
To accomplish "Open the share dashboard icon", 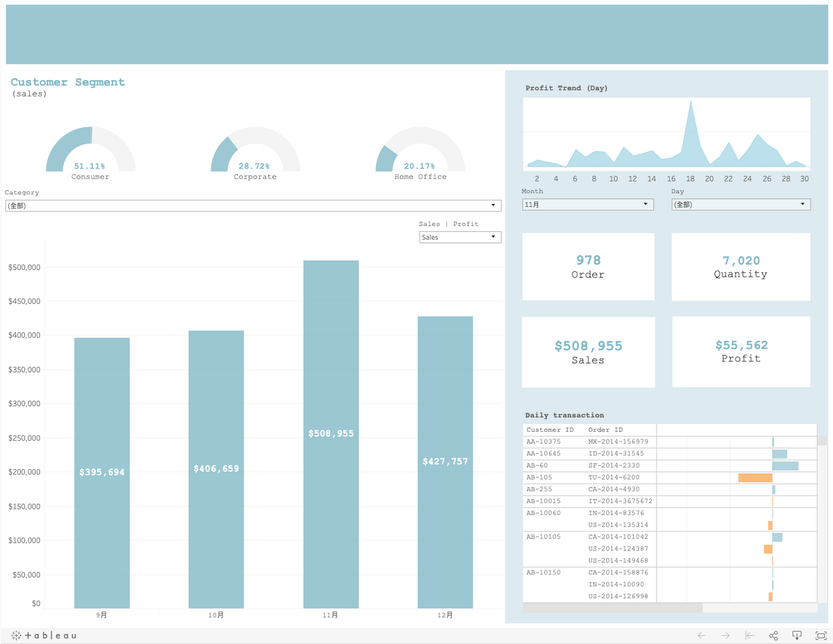I will point(773,635).
